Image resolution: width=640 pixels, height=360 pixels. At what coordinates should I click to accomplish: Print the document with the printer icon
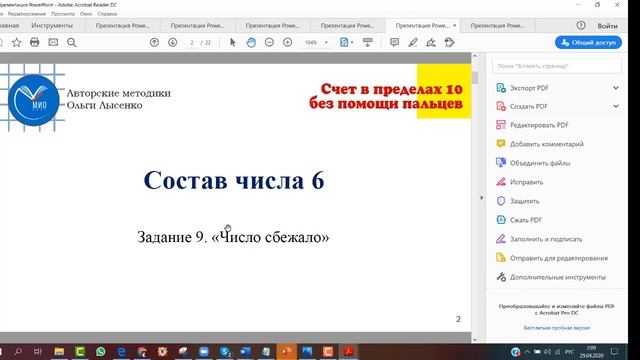pyautogui.click(x=35, y=42)
